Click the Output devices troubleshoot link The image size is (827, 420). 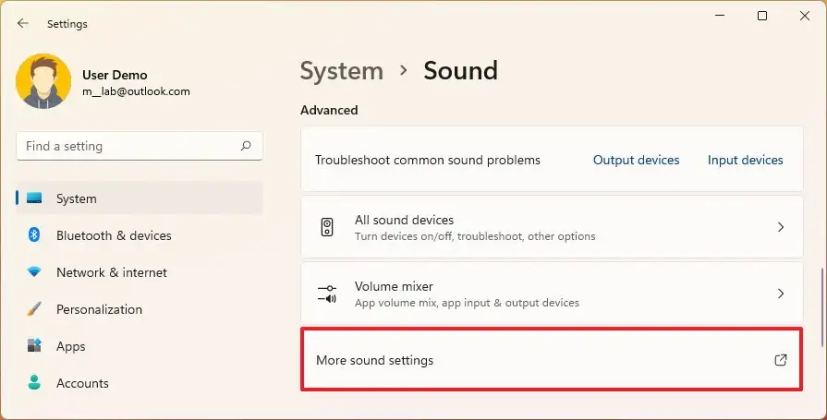pyautogui.click(x=636, y=160)
